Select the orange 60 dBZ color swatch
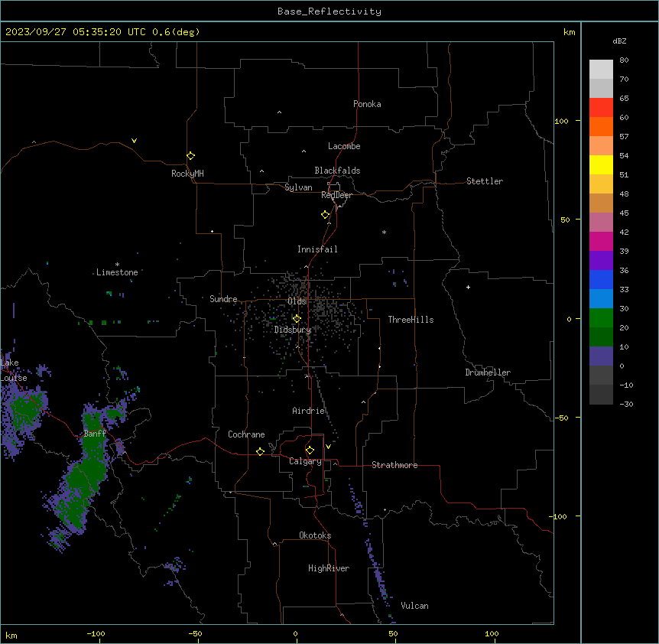Screen dimensions: 659x644 tap(601, 126)
